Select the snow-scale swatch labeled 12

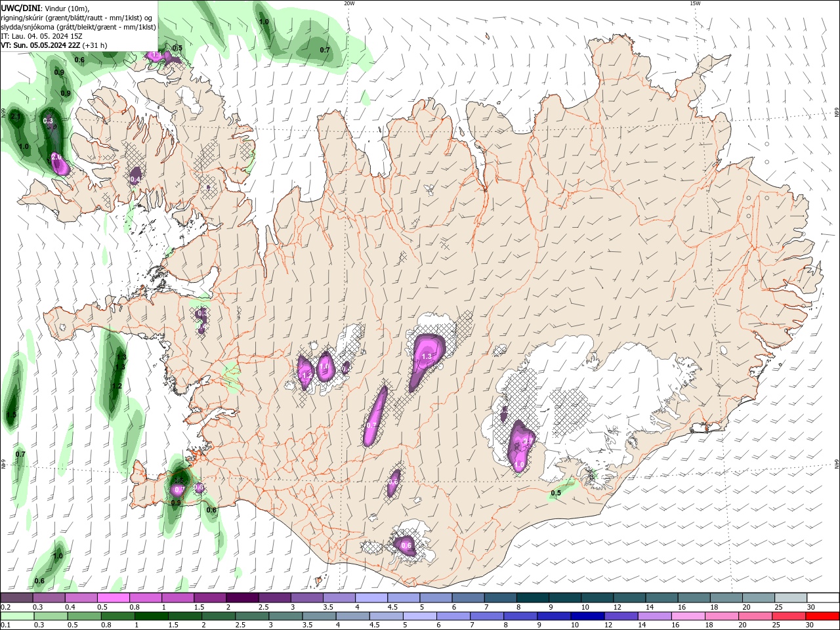point(629,598)
